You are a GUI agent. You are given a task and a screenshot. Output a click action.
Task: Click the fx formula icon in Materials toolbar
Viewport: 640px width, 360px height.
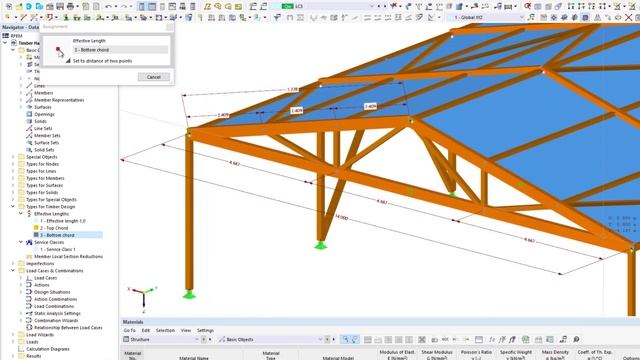point(492,339)
